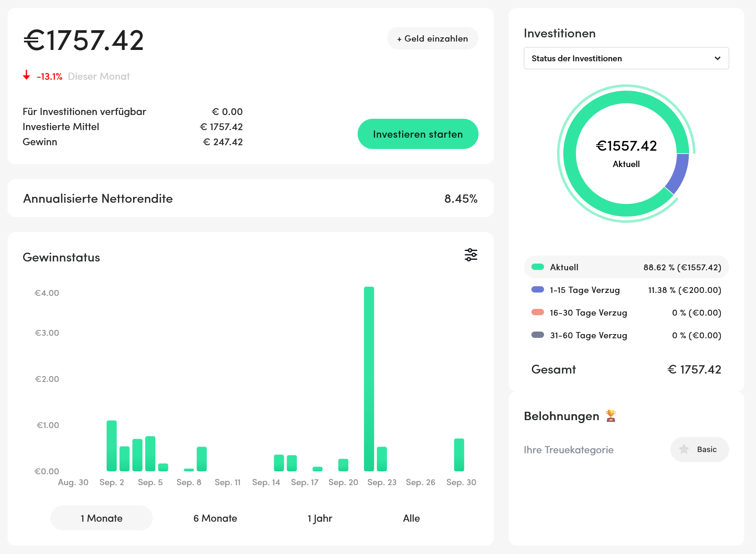Click the green Aktuell legend swatch
Viewport: 756px width, 554px height.
[537, 267]
